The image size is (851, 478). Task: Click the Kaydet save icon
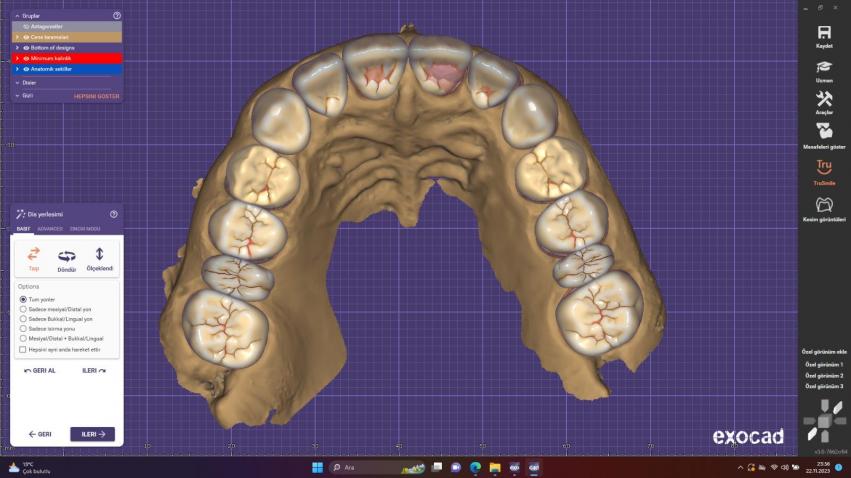coord(824,35)
